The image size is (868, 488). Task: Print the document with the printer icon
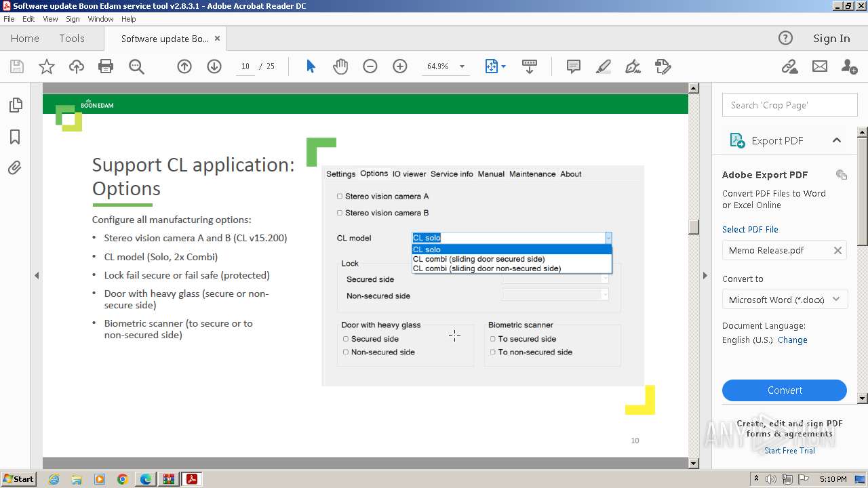106,66
